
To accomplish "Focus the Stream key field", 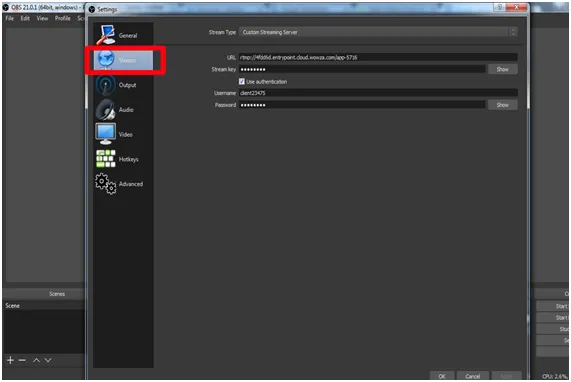I will [362, 69].
